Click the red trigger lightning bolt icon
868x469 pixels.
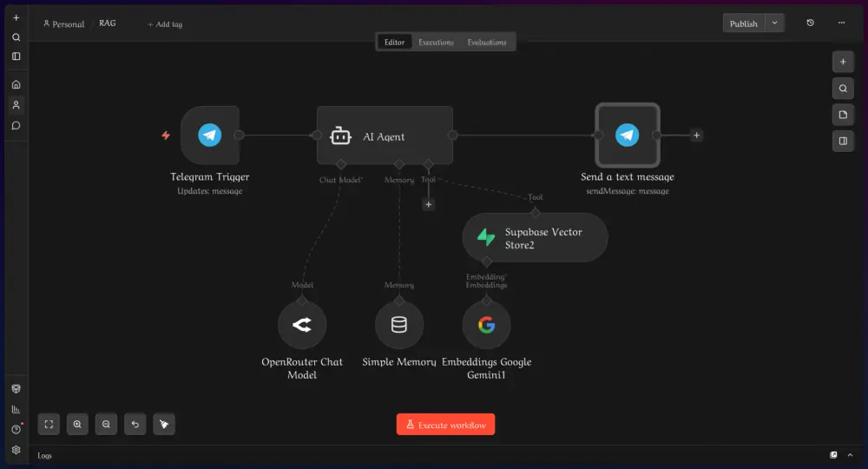tap(166, 135)
